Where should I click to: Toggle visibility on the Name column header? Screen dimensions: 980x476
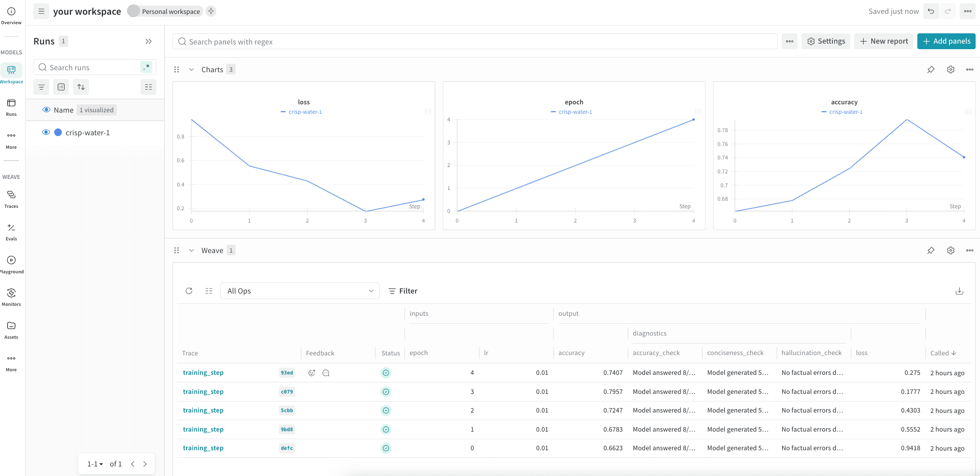coord(46,109)
